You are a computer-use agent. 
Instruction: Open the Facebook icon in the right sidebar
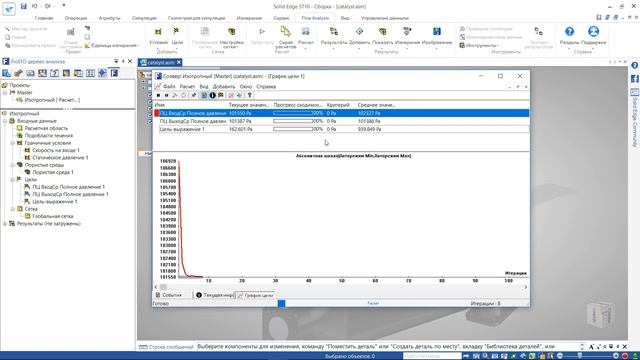(x=635, y=78)
